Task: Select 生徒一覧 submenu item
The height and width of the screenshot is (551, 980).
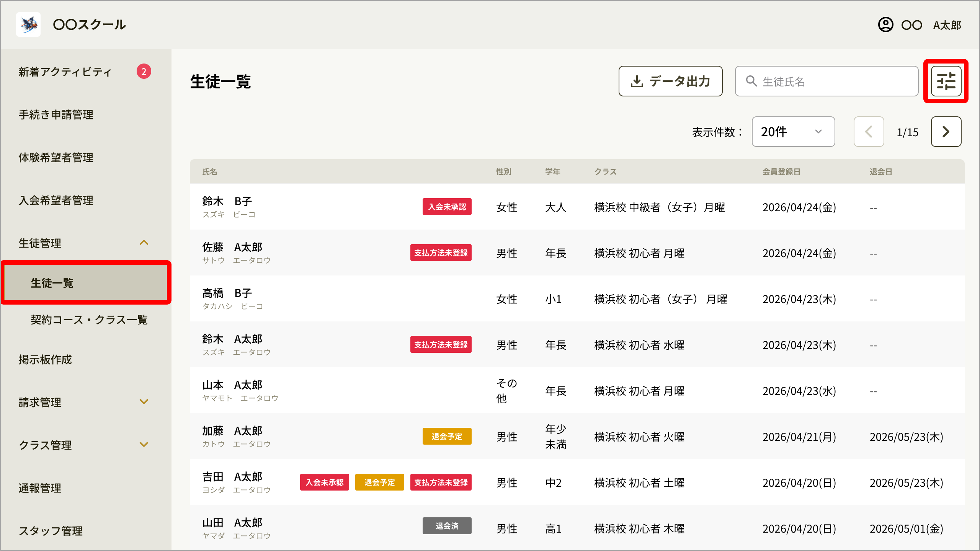Action: click(x=86, y=283)
